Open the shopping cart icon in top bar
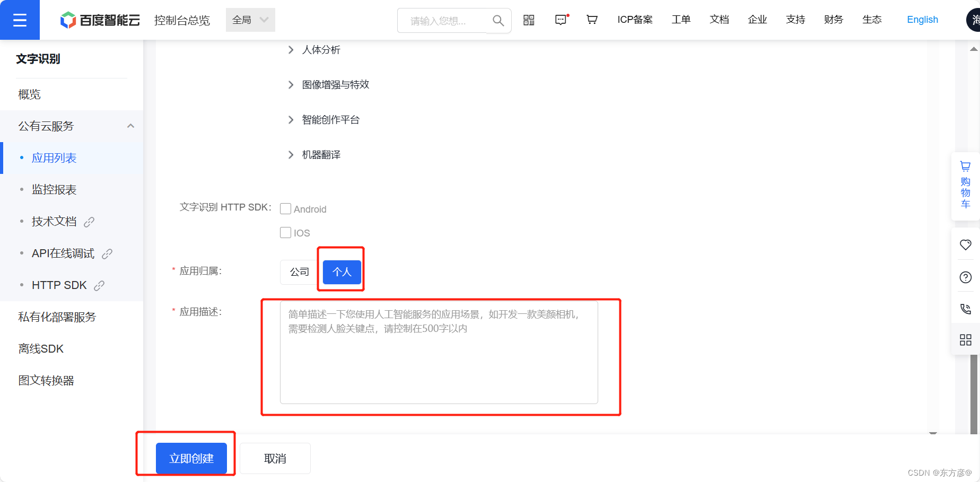 point(592,19)
